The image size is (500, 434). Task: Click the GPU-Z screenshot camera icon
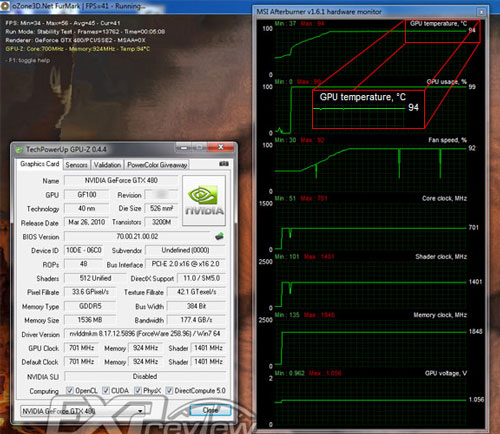click(224, 164)
